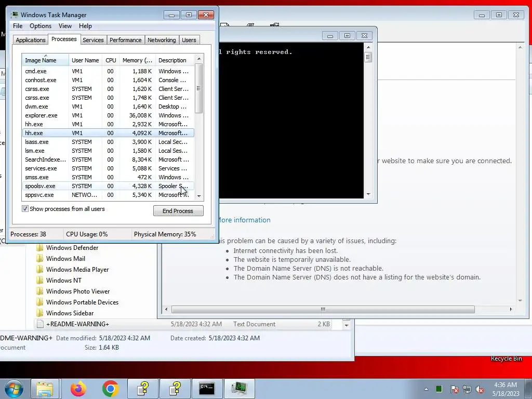Select the dwm.exe process row
The height and width of the screenshot is (399, 532).
point(108,107)
